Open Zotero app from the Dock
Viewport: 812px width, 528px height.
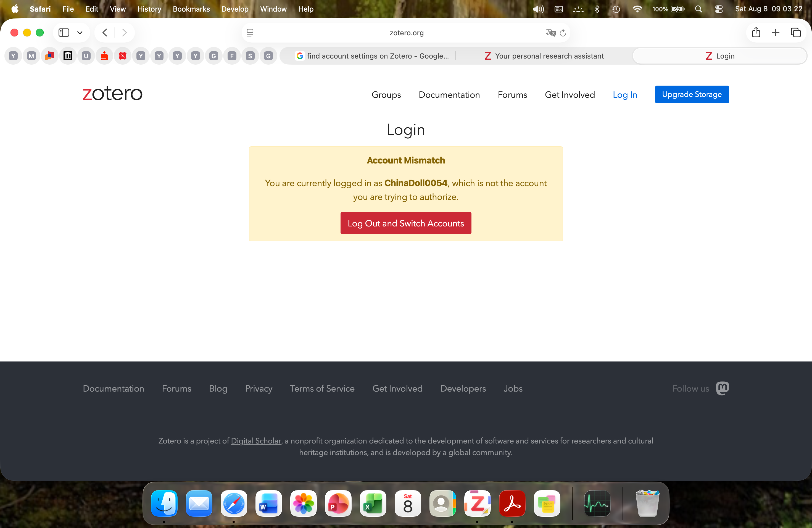click(477, 503)
